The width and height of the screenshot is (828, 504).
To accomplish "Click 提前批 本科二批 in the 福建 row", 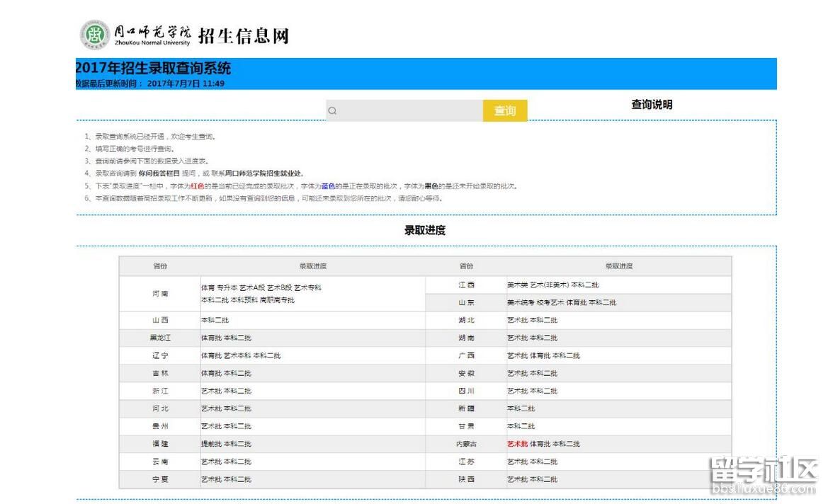I will point(226,444).
